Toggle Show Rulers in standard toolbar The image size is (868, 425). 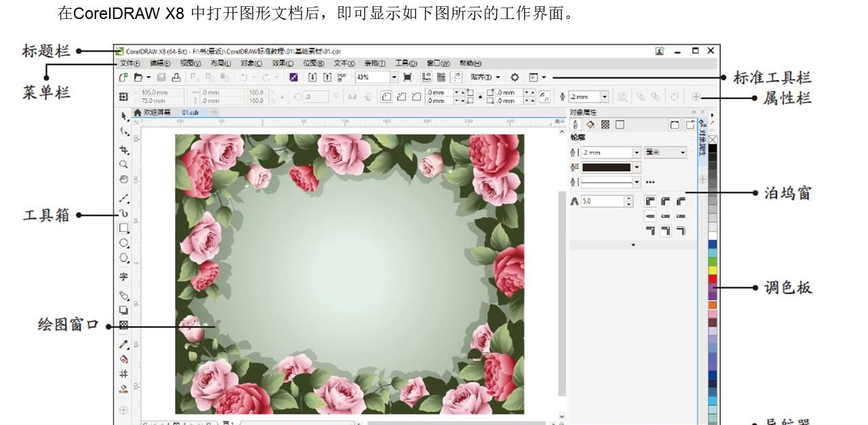pyautogui.click(x=427, y=77)
